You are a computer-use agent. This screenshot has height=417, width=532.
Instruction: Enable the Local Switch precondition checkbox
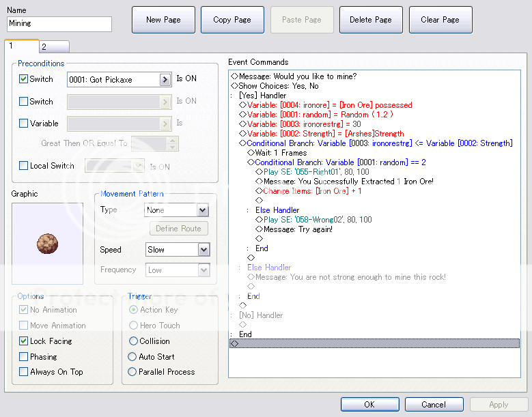pos(24,166)
